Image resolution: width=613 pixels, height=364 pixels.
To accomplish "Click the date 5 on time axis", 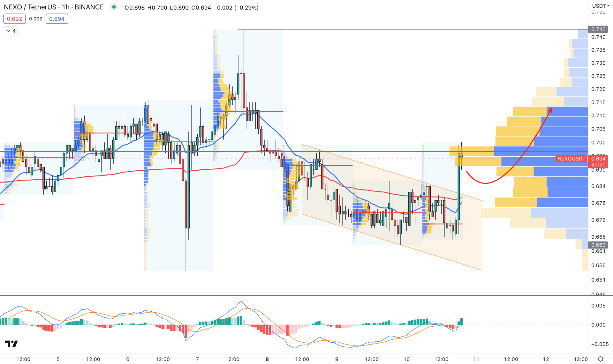I will [x=58, y=359].
